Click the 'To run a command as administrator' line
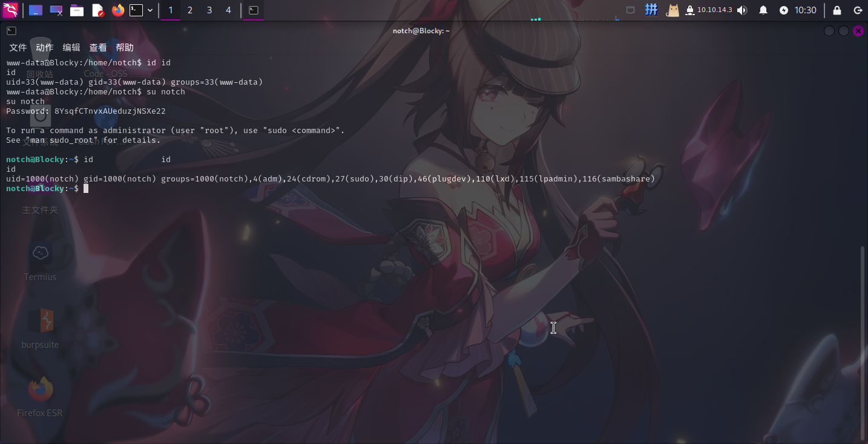 click(x=176, y=131)
